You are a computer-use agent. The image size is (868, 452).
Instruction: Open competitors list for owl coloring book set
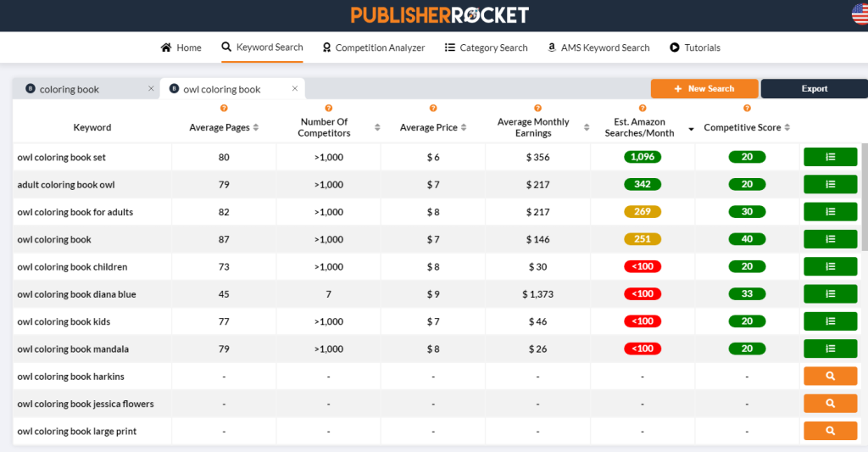point(831,157)
